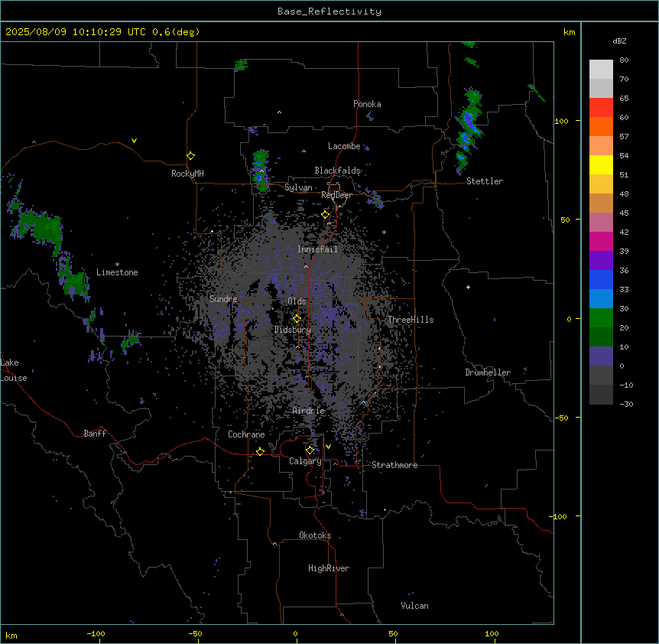
Task: Click the Innisfail label
Action: (x=317, y=249)
